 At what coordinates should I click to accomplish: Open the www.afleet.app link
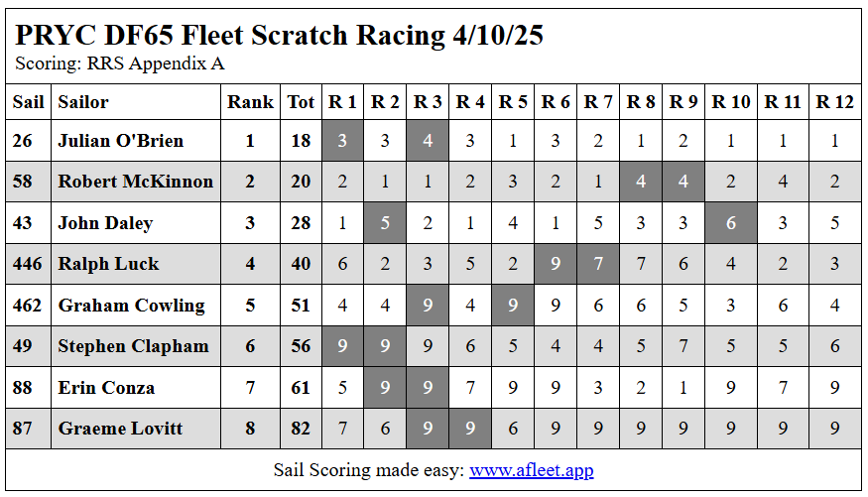point(531,469)
